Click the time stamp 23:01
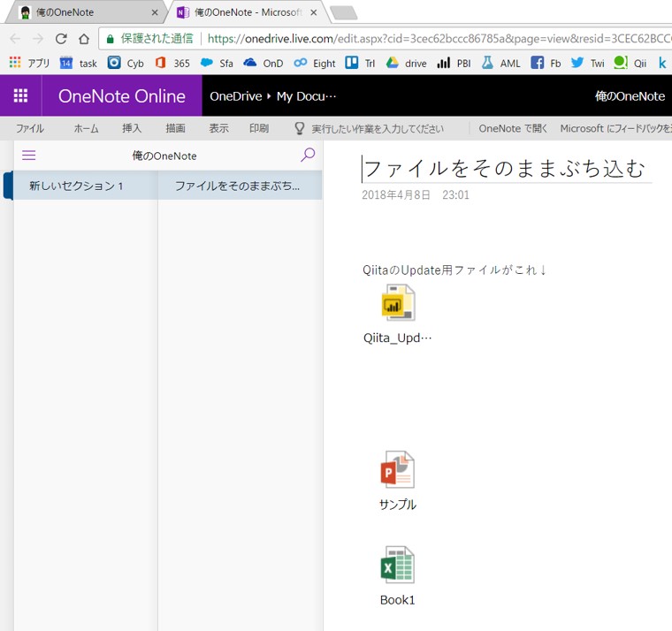Viewport: 672px width, 631px height. 455,195
